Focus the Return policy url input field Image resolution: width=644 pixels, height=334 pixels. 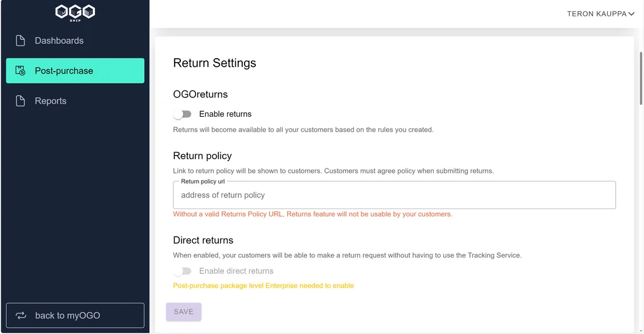(x=394, y=195)
